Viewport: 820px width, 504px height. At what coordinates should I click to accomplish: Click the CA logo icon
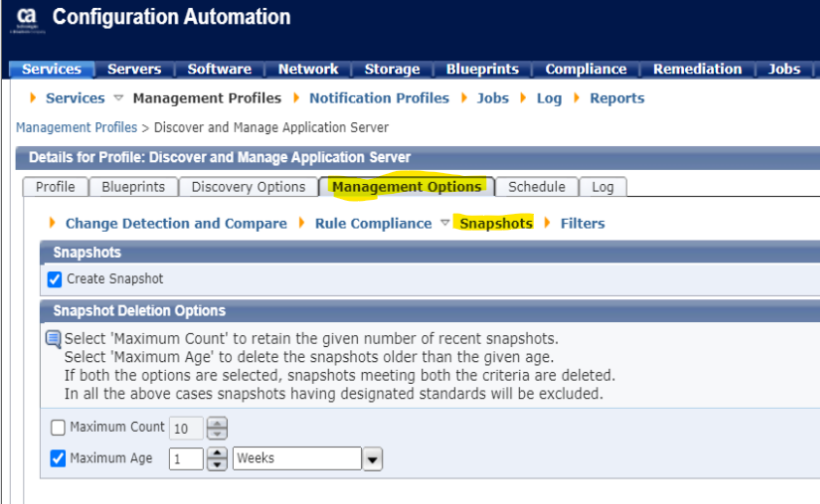tap(27, 18)
